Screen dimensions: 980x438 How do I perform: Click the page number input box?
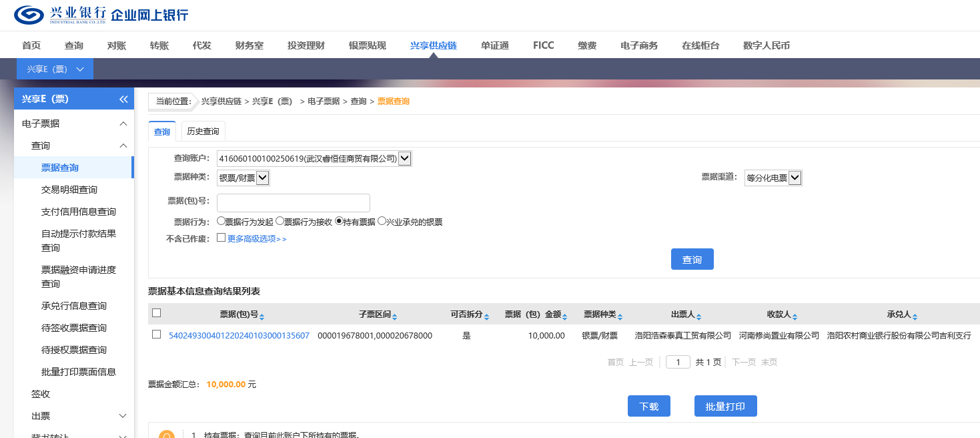pos(678,362)
